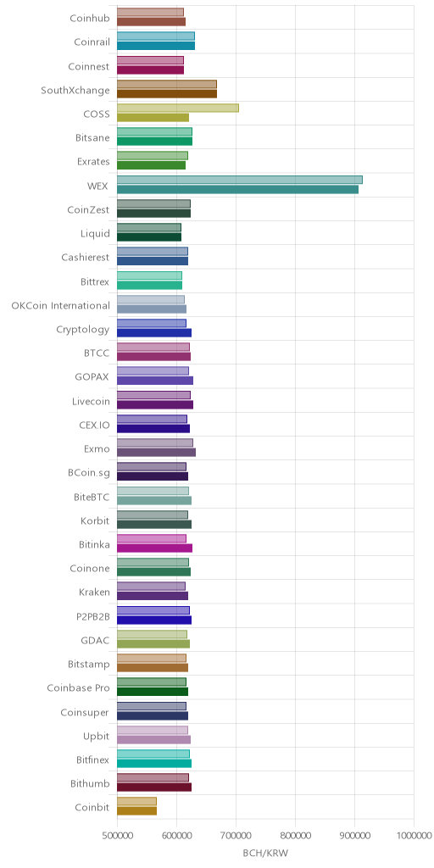The image size is (434, 868).
Task: Click the WEX dark teal lower bar
Action: point(238,189)
